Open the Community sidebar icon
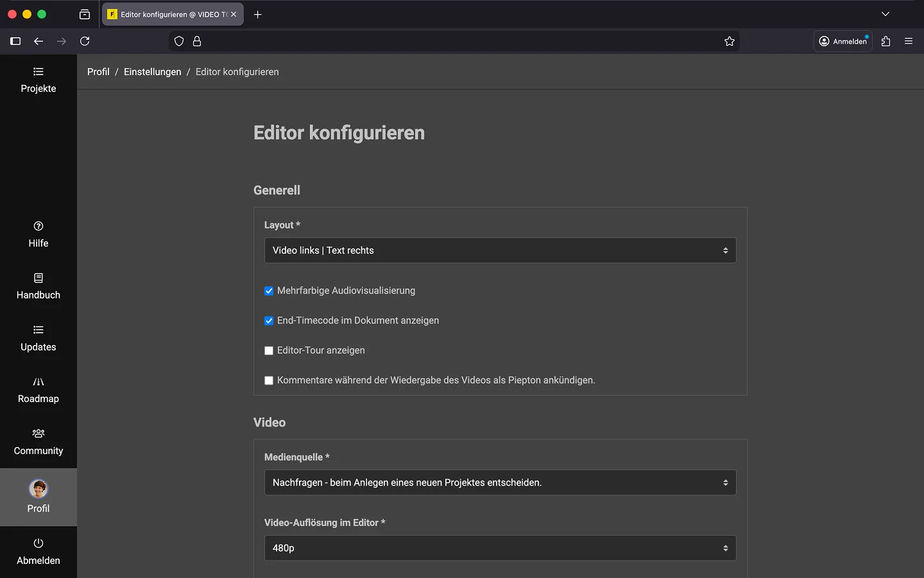The height and width of the screenshot is (578, 924). [38, 433]
